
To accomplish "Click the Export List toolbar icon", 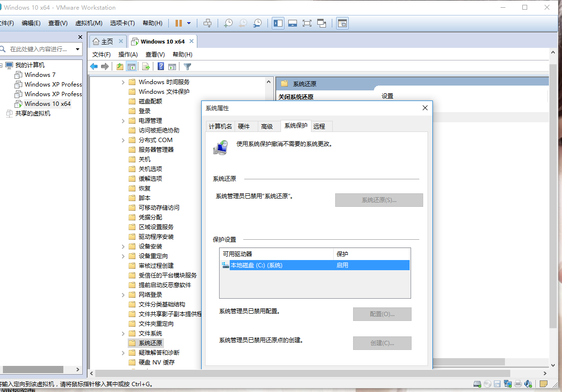I will point(146,66).
